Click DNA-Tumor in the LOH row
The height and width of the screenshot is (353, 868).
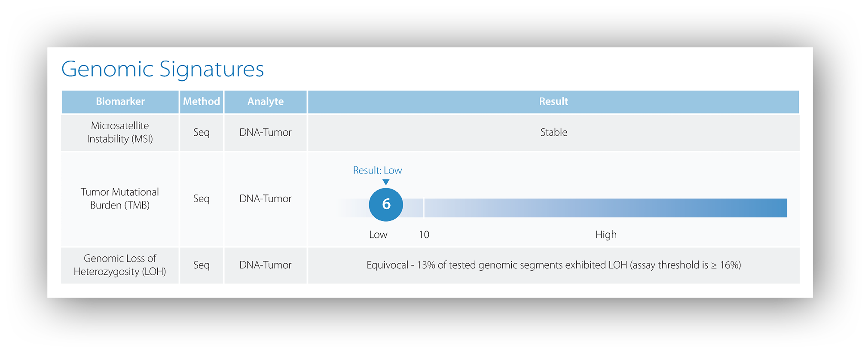tap(265, 265)
